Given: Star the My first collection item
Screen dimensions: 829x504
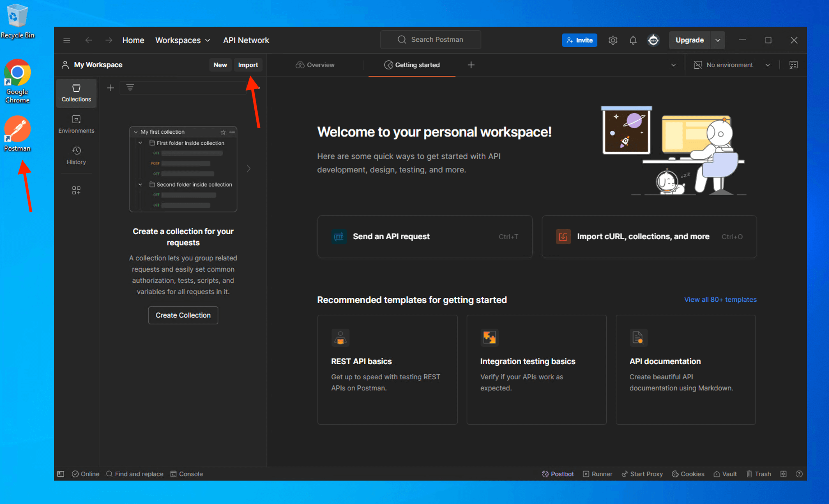Looking at the screenshot, I should coord(223,132).
